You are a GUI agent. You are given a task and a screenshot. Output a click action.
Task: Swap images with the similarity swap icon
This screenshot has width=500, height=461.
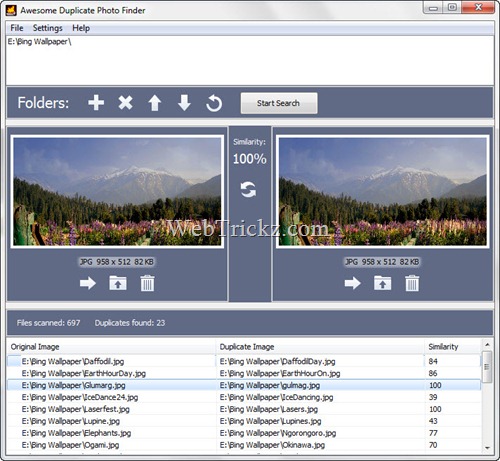(248, 189)
